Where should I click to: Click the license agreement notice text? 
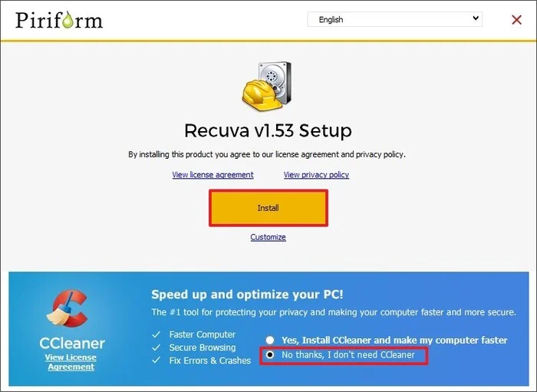pos(267,154)
